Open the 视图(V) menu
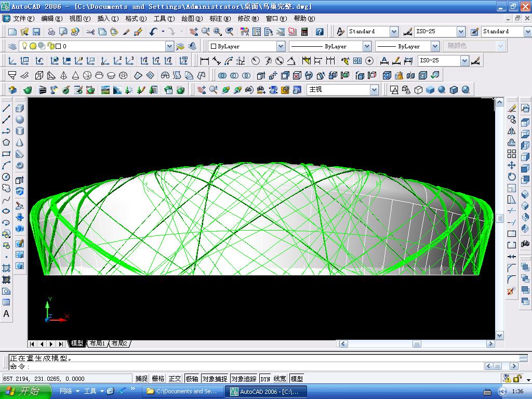The width and height of the screenshot is (532, 399). pos(80,19)
